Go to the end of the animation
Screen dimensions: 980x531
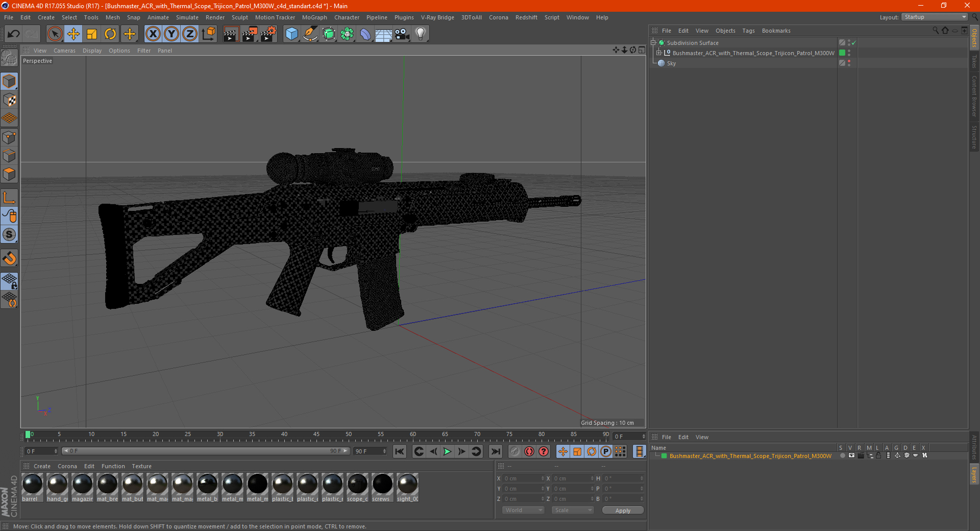click(x=495, y=451)
